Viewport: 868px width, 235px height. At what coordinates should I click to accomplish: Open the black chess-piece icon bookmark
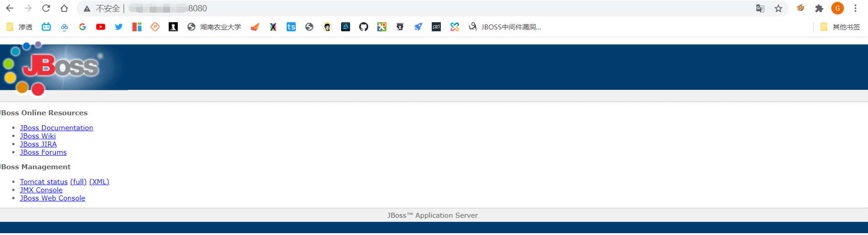coord(173,27)
